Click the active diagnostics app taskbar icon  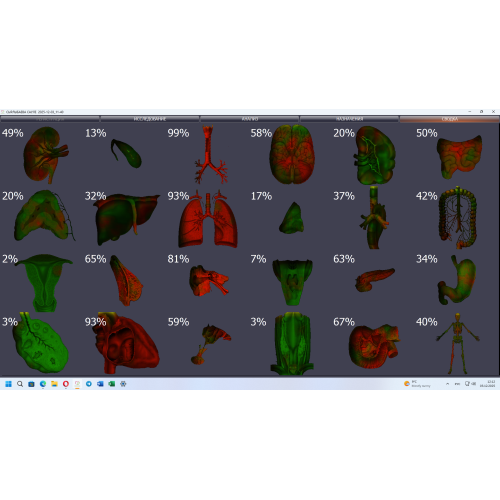point(77,384)
